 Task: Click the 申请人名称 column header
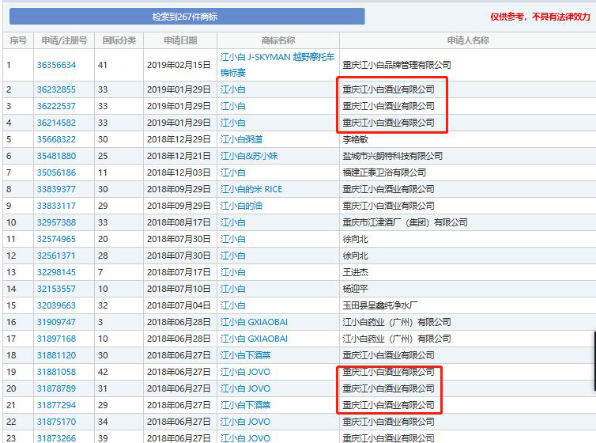(x=468, y=40)
